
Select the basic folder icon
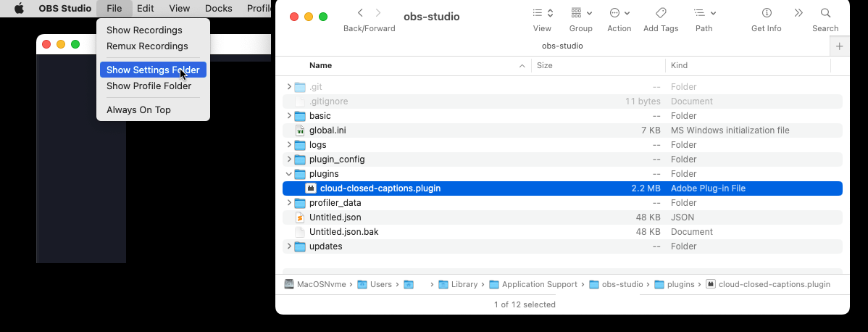300,116
